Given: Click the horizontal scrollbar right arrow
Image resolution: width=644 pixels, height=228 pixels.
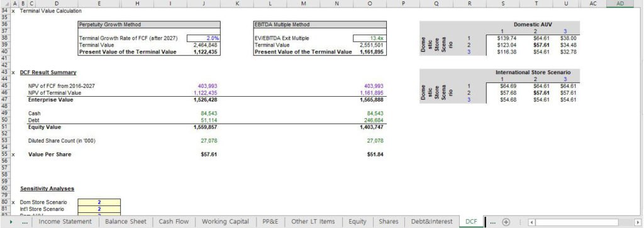Looking at the screenshot, I should (637, 222).
